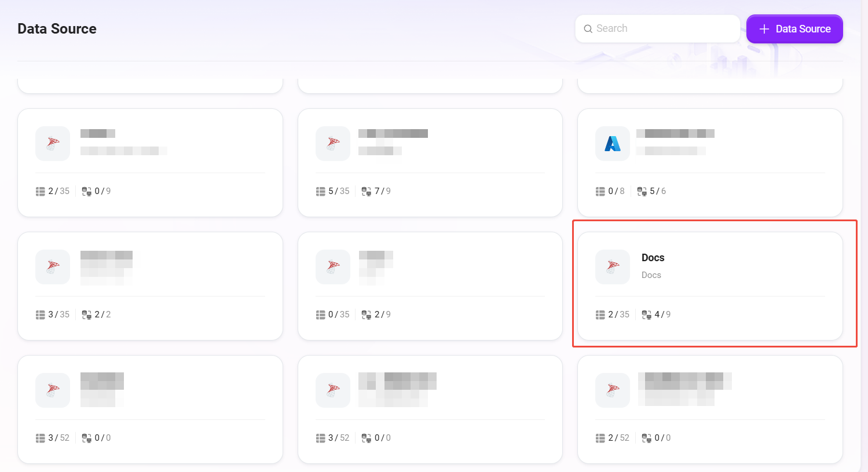This screenshot has height=472, width=868.
Task: Click the table icon beside the 0/8 count
Action: point(600,191)
